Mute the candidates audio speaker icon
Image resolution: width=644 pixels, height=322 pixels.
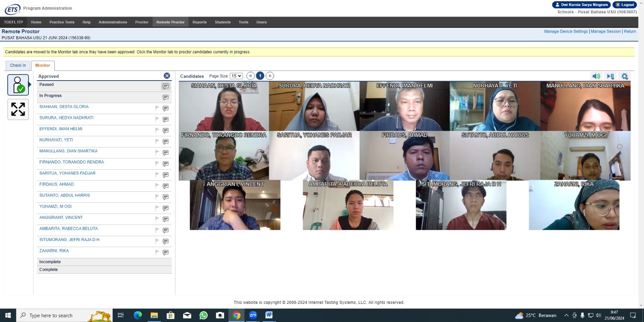coord(596,76)
